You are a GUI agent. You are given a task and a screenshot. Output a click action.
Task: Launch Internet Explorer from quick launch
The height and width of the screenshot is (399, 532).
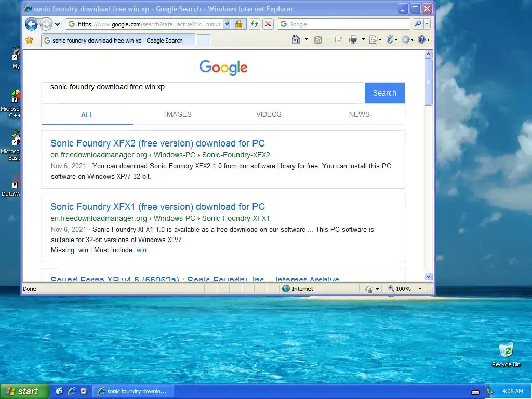tap(72, 391)
